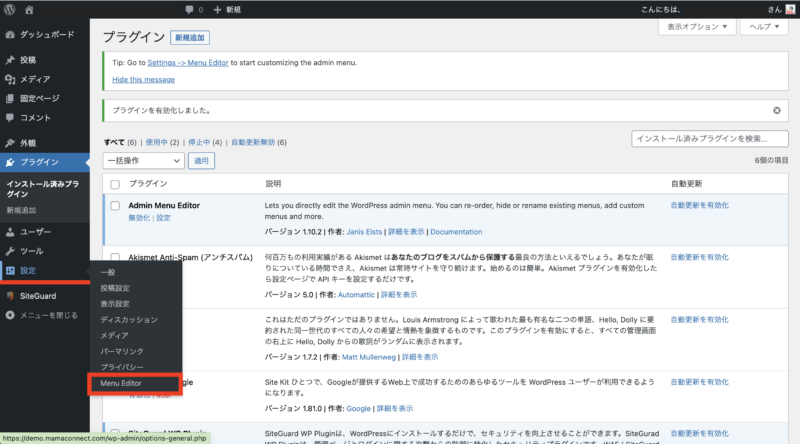This screenshot has height=444, width=800.
Task: Filter plugins by 自動更新無効
Action: tap(253, 142)
